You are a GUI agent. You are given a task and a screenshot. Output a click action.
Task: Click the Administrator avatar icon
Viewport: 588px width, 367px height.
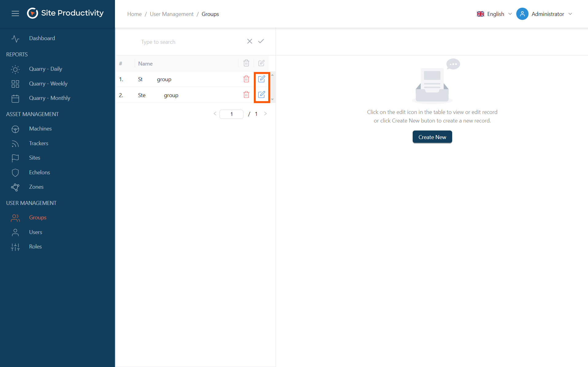click(x=522, y=14)
